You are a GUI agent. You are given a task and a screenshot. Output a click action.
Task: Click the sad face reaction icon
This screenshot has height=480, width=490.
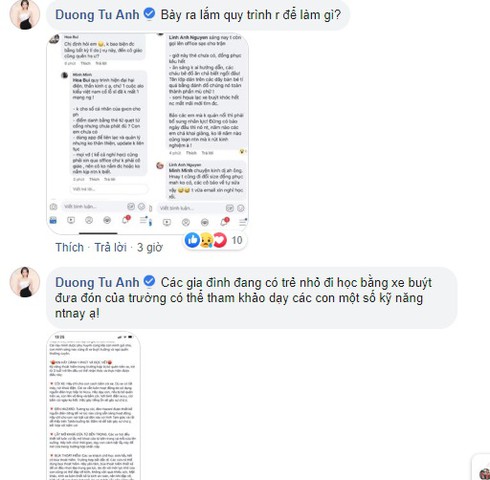pos(206,240)
